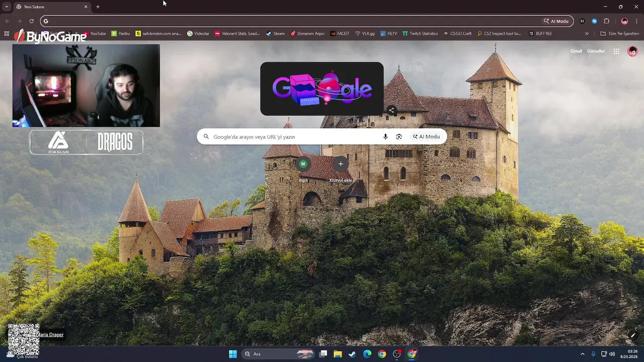The image size is (644, 362).
Task: Open the Donanım Arşivi bookmark
Action: coord(307,34)
